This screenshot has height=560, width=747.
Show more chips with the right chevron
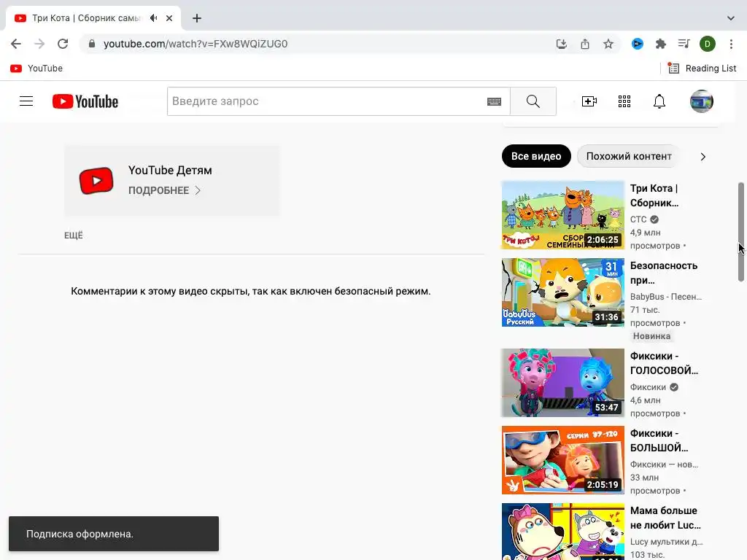[703, 157]
